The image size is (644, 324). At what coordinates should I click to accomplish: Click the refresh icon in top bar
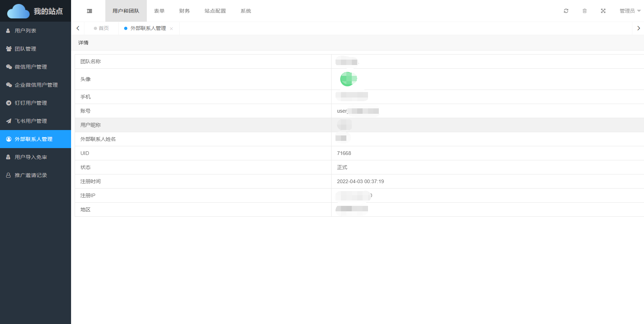pos(566,11)
